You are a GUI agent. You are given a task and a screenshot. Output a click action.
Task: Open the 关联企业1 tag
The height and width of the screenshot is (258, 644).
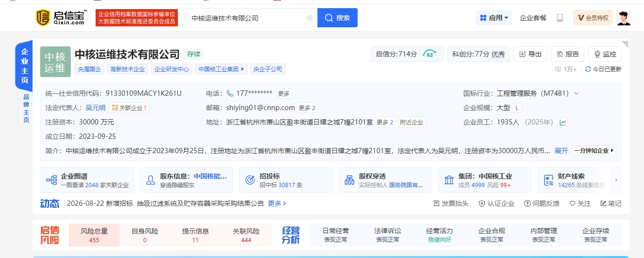(x=130, y=108)
